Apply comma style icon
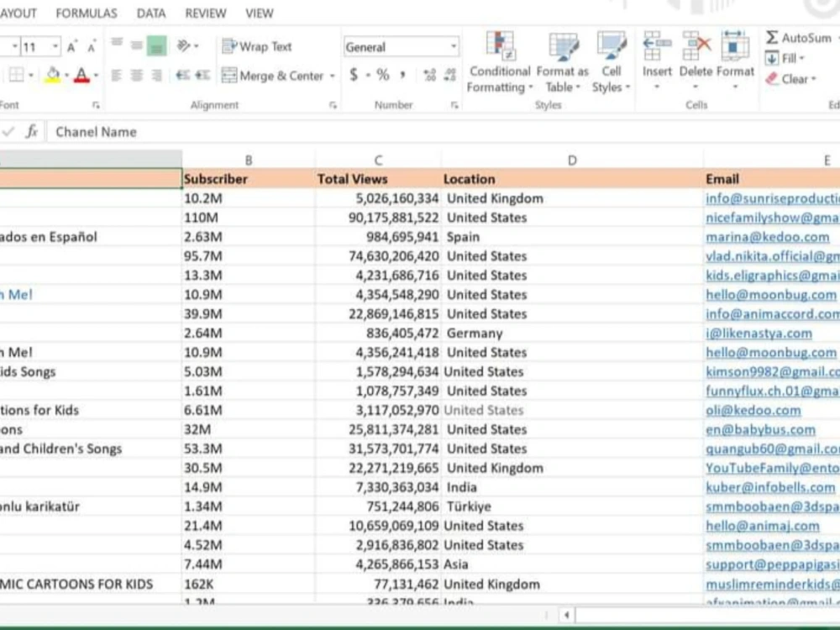Screen dimensions: 840x630 (402, 75)
